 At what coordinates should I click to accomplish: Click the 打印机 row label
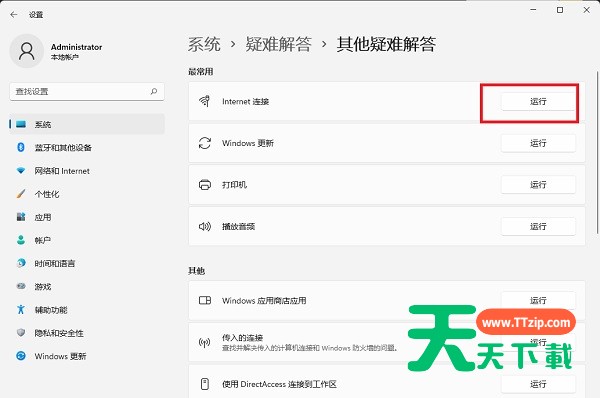coord(234,185)
